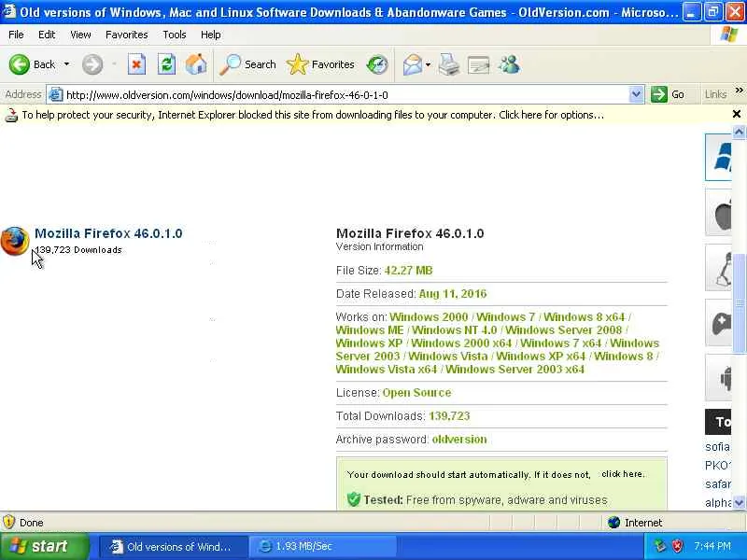747x560 pixels.
Task: Click the 'click here' download link
Action: (x=623, y=474)
